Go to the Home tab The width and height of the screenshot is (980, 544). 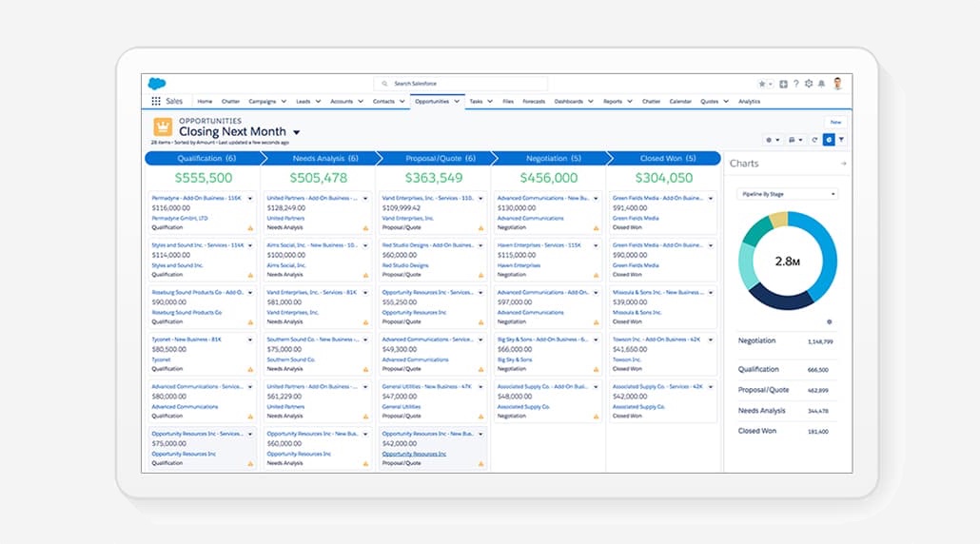205,101
